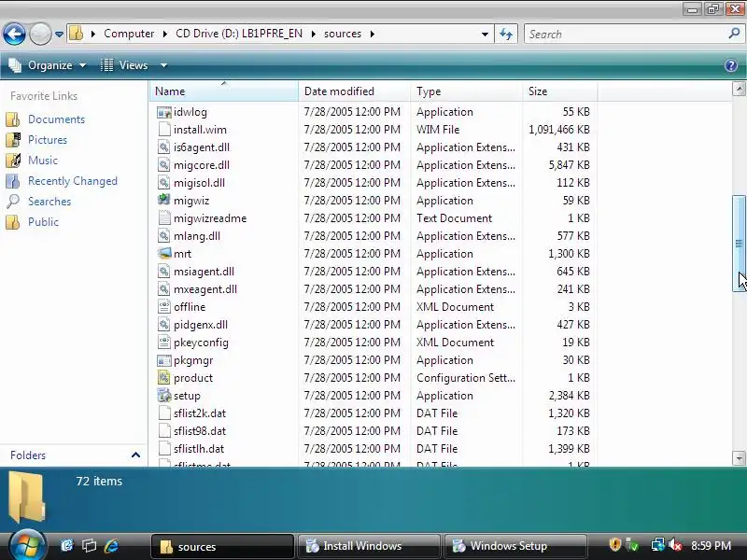747x560 pixels.
Task: Click the security shield tray icon
Action: pyautogui.click(x=615, y=544)
